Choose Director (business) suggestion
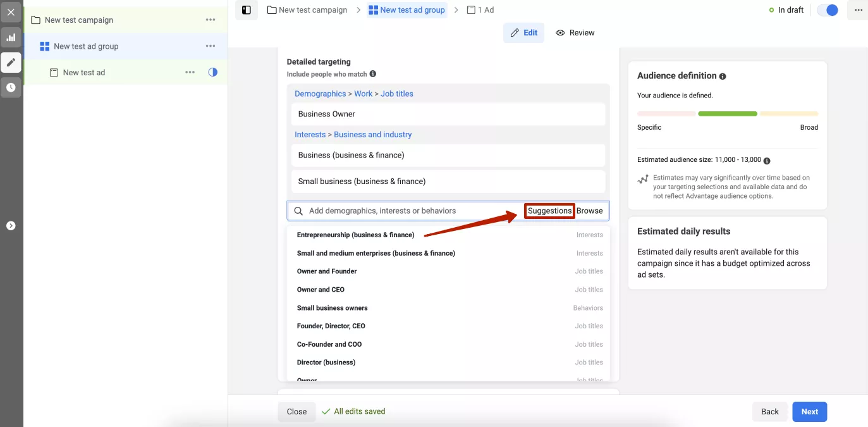This screenshot has width=868, height=427. point(448,362)
